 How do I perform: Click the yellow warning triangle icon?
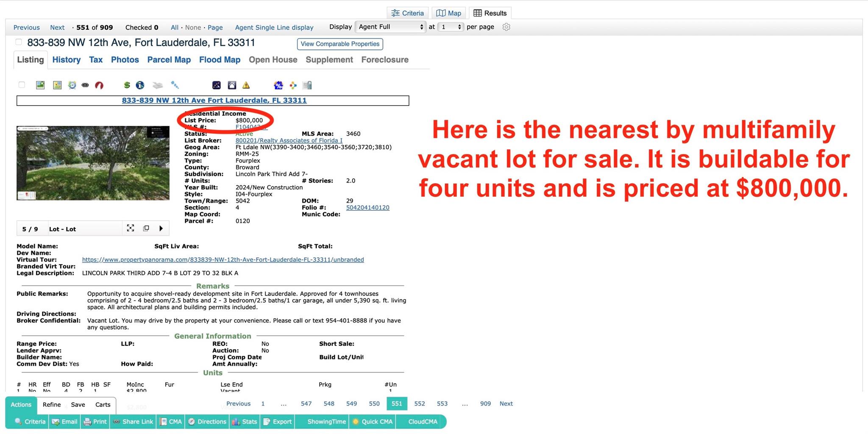246,85
